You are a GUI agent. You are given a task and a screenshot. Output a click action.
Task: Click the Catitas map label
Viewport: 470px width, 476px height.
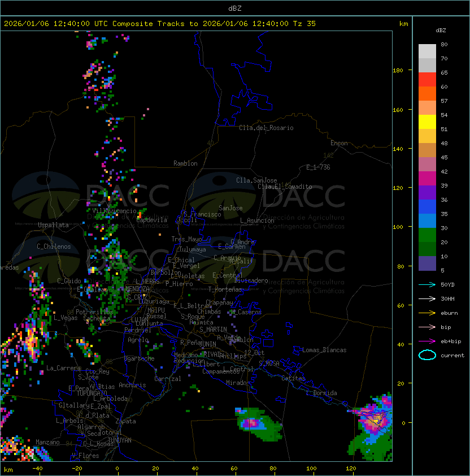coord(293,378)
